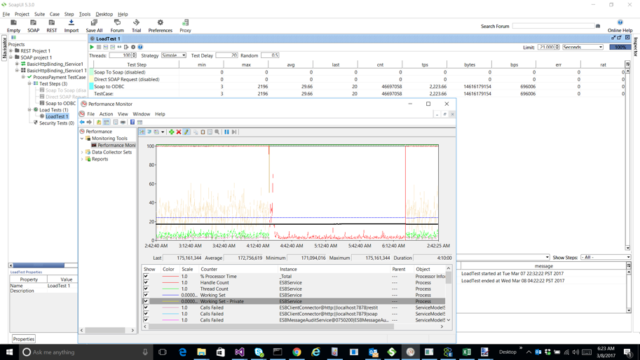This screenshot has width=640, height=360.
Task: Open LoadTest help question-mark icon
Action: 140,47
